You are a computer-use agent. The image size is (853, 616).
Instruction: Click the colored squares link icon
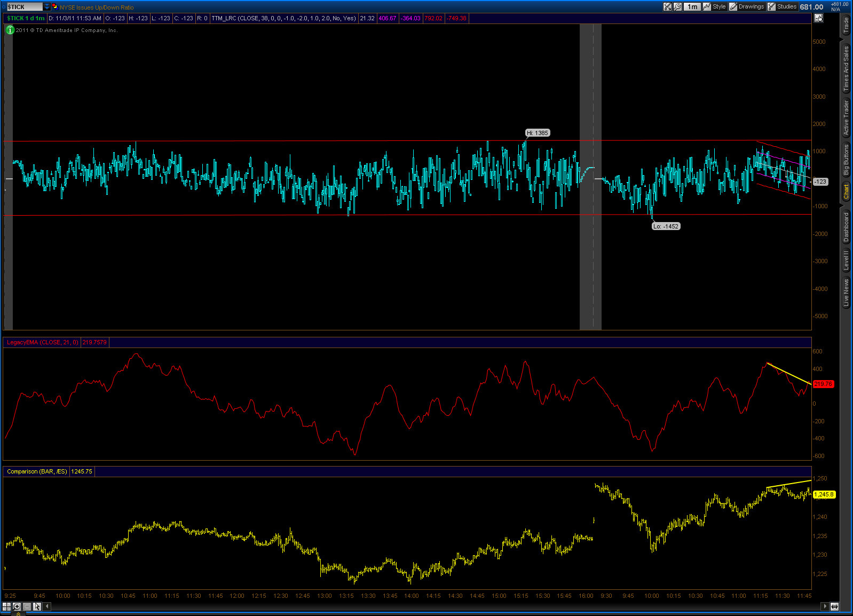pyautogui.click(x=55, y=6)
